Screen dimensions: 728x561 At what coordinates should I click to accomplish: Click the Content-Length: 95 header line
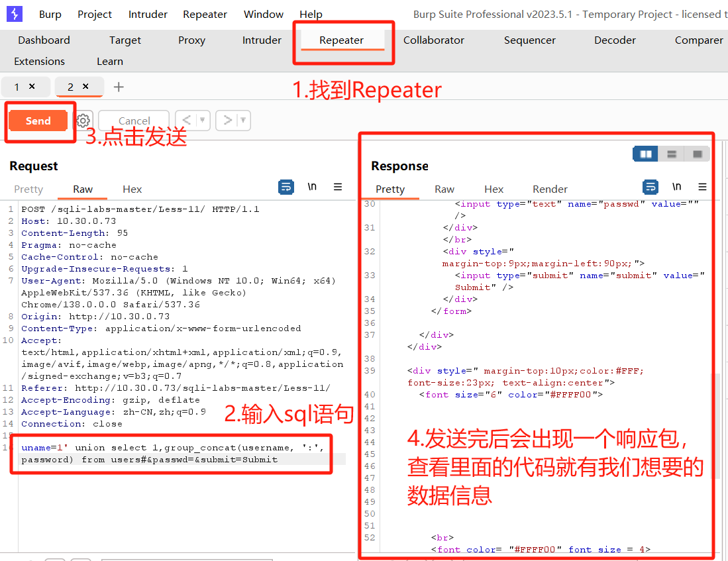point(74,233)
